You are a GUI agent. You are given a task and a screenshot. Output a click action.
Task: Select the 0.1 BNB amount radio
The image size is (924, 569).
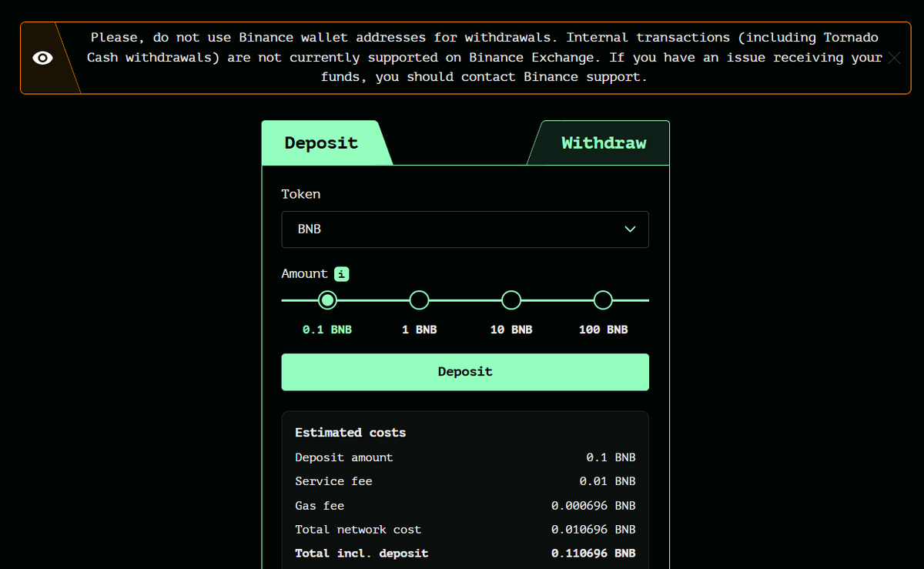[x=327, y=300]
